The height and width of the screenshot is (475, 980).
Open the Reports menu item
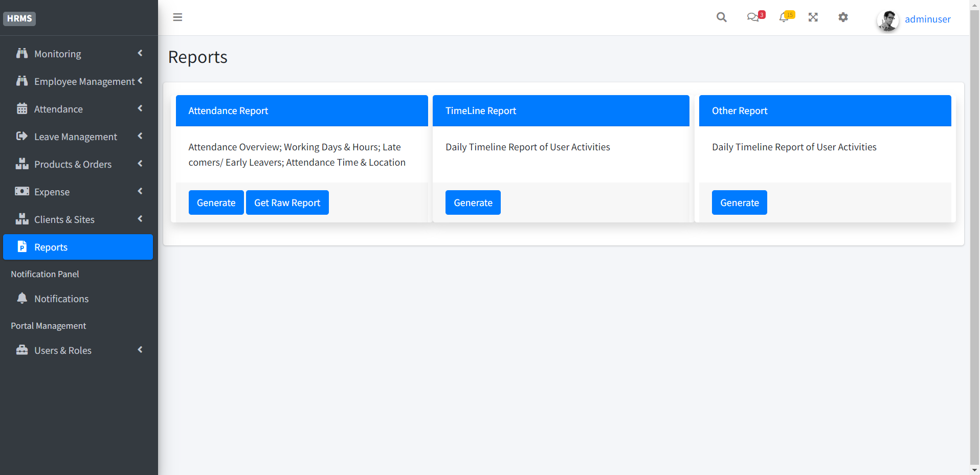coord(51,247)
